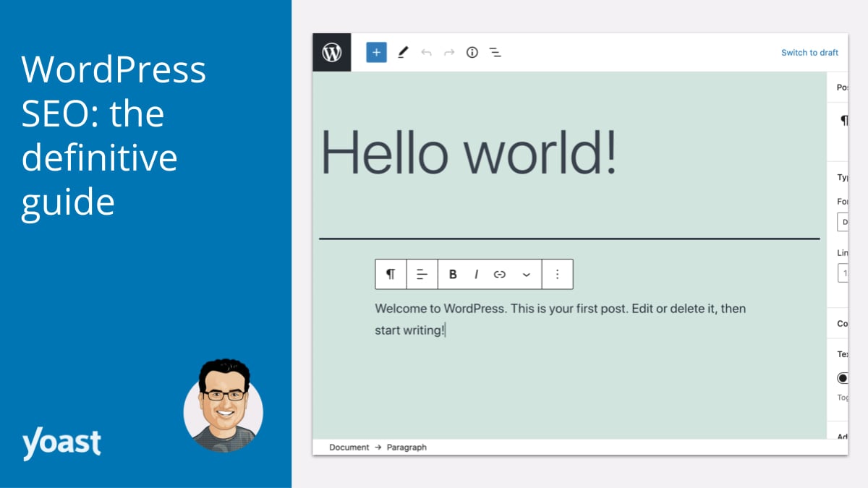
Task: Select Document in the breadcrumb
Action: point(349,448)
